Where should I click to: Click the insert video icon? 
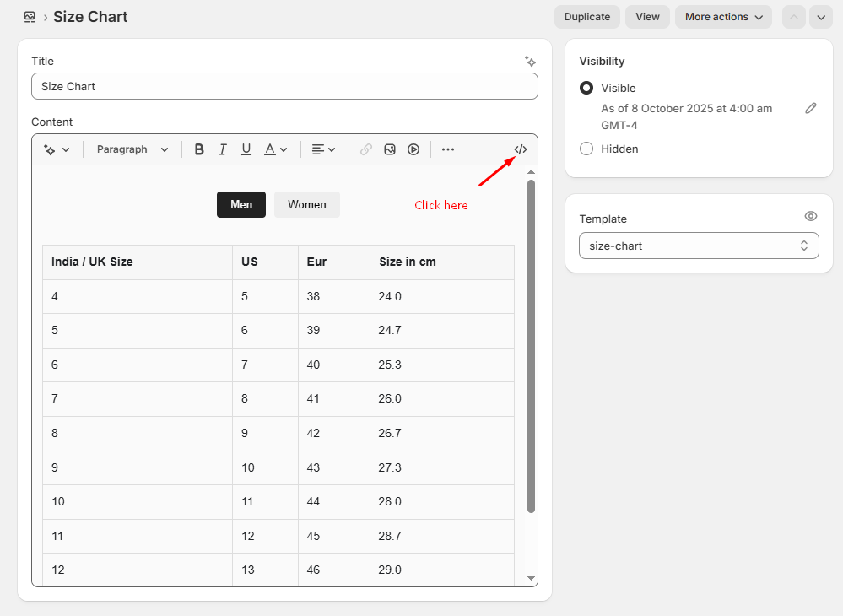413,149
